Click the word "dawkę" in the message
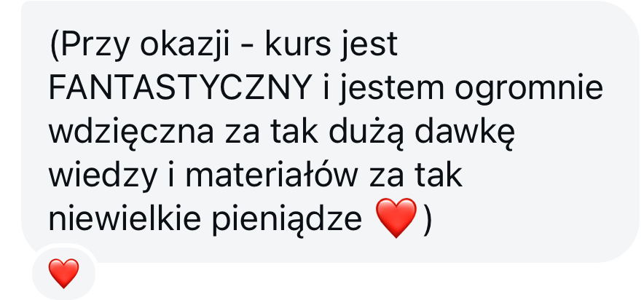644x300 pixels. (x=465, y=134)
